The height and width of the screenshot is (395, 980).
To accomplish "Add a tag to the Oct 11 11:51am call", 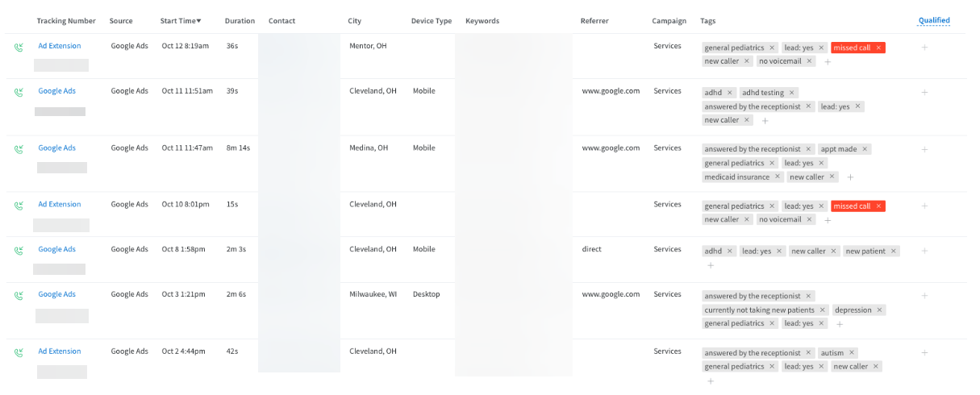I will [x=765, y=121].
